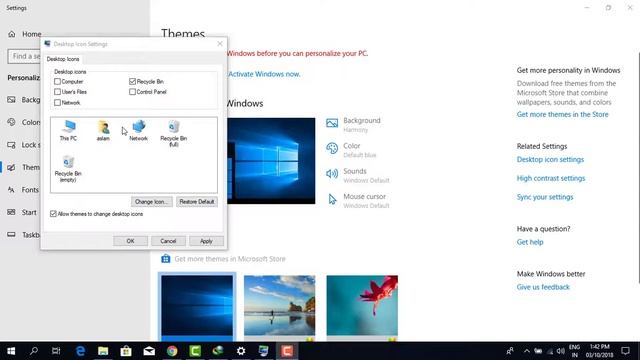
Task: Open Mail app from taskbar
Action: (x=149, y=351)
